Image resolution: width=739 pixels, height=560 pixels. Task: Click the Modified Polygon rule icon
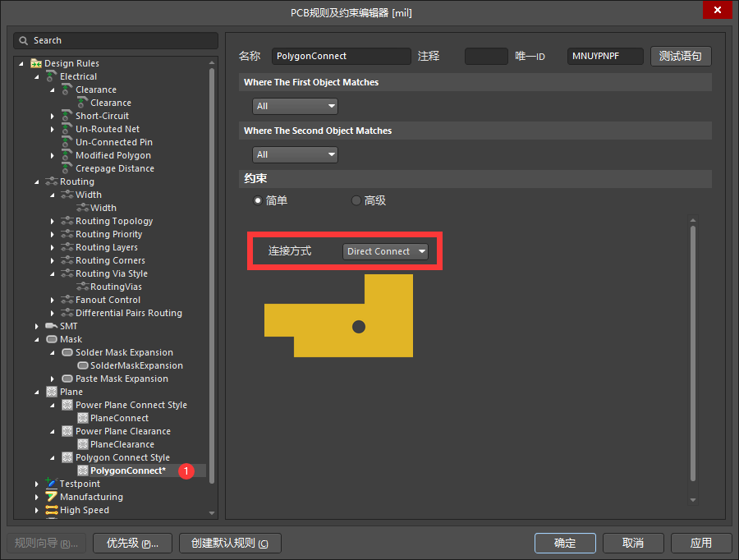(x=67, y=155)
